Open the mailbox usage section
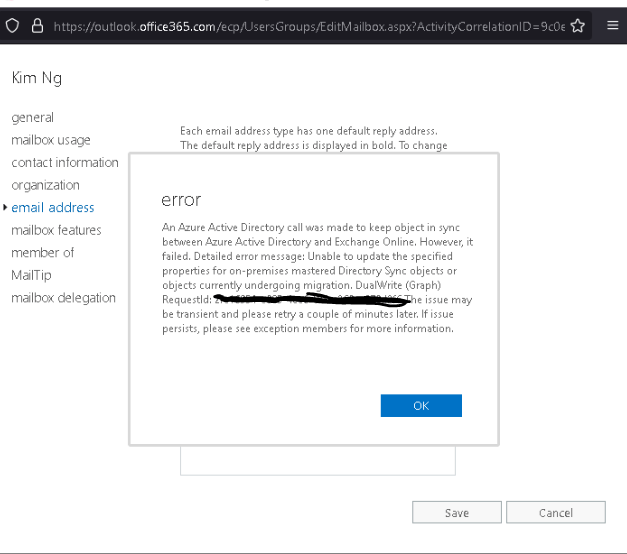This screenshot has height=554, width=627. tap(51, 140)
